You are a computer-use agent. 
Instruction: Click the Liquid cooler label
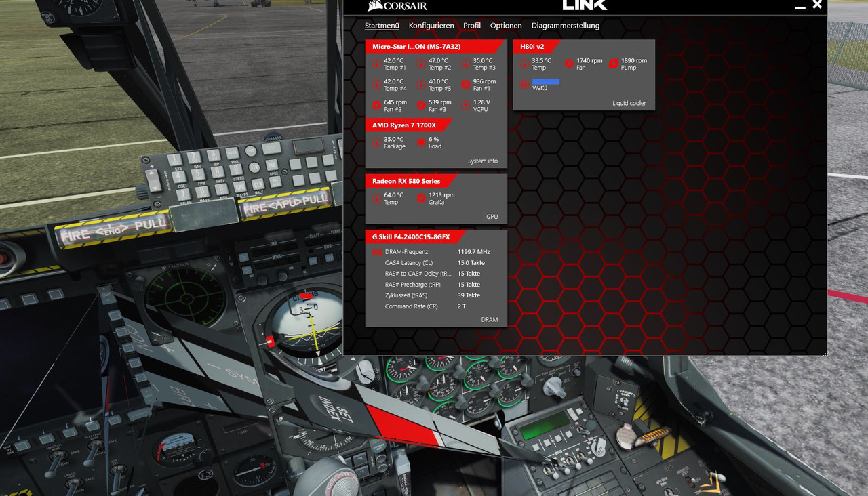pyautogui.click(x=629, y=104)
